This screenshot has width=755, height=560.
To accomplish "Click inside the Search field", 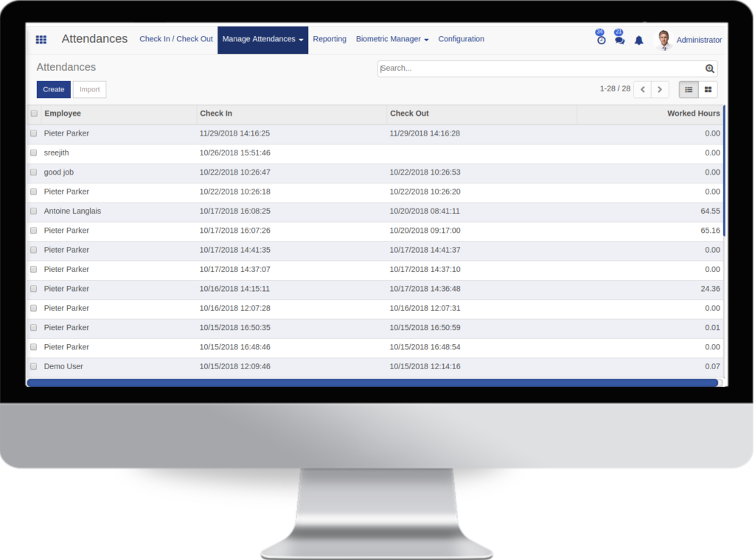I will 516,69.
